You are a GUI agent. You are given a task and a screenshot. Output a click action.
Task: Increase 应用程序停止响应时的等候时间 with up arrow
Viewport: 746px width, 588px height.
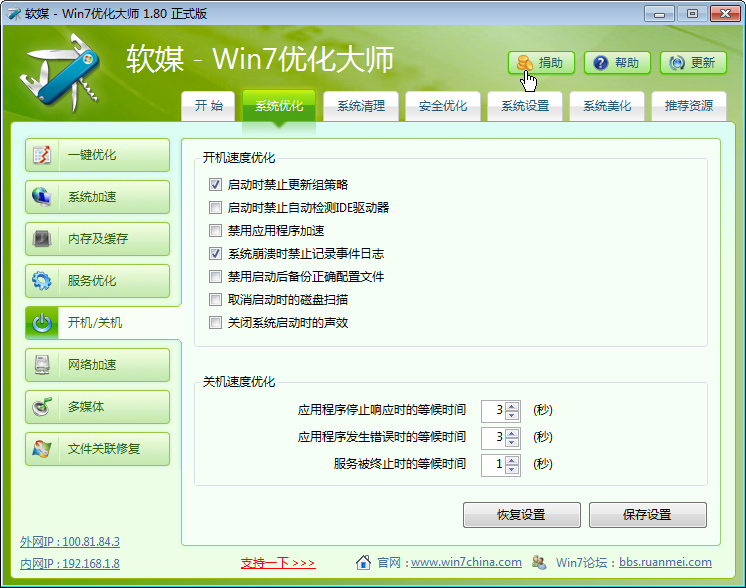tap(512, 406)
